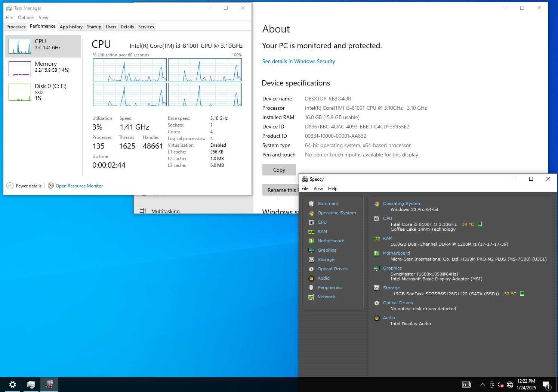Click the touch keyboard icon in taskbar
Image resolution: width=558 pixels, height=392 pixels.
tap(466, 385)
